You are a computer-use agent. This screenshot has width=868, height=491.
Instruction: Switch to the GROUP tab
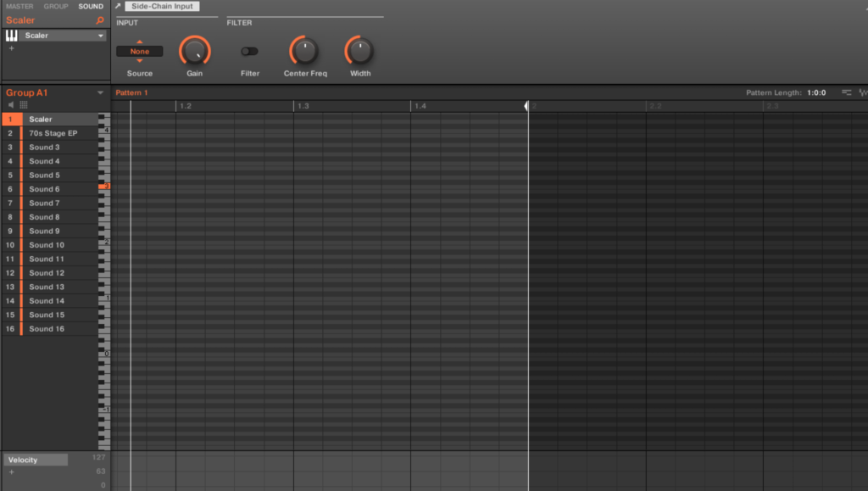point(56,7)
